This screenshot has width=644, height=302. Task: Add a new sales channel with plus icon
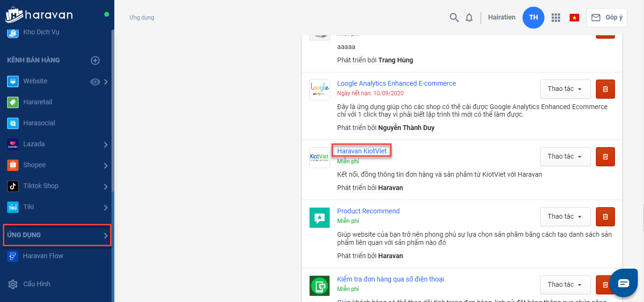[95, 60]
